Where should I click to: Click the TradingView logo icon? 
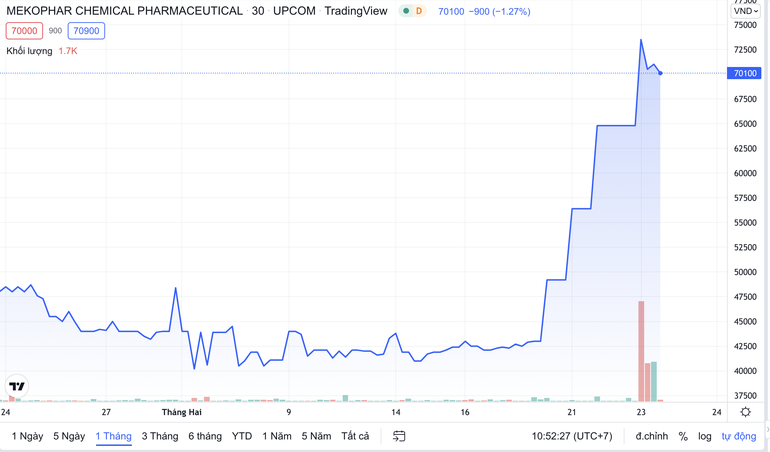pyautogui.click(x=17, y=386)
